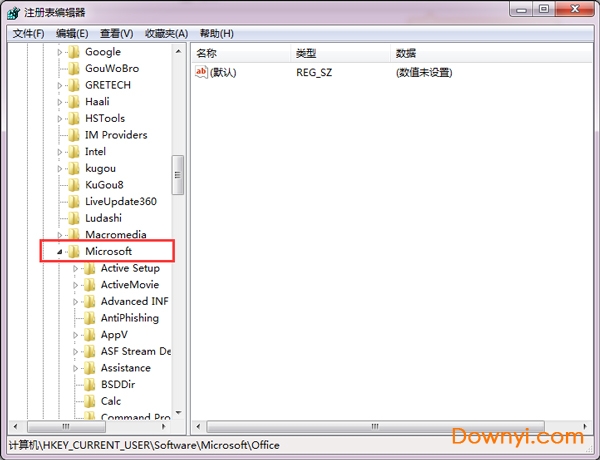The width and height of the screenshot is (600, 460).
Task: Click the Assistance folder icon
Action: (90, 368)
